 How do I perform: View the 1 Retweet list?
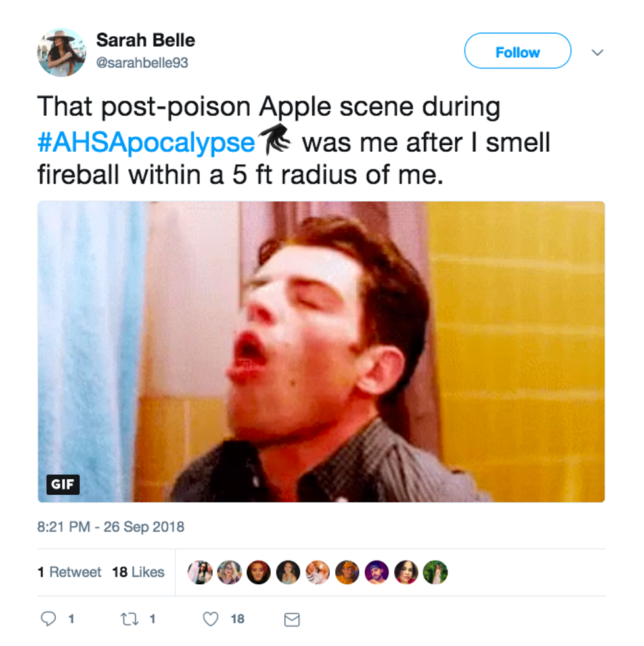(x=70, y=572)
